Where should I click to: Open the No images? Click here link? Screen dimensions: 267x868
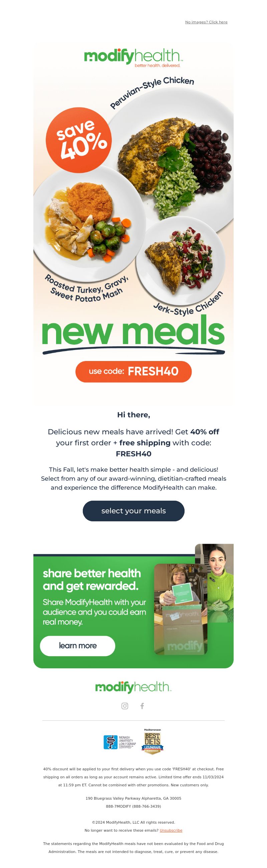(x=206, y=22)
